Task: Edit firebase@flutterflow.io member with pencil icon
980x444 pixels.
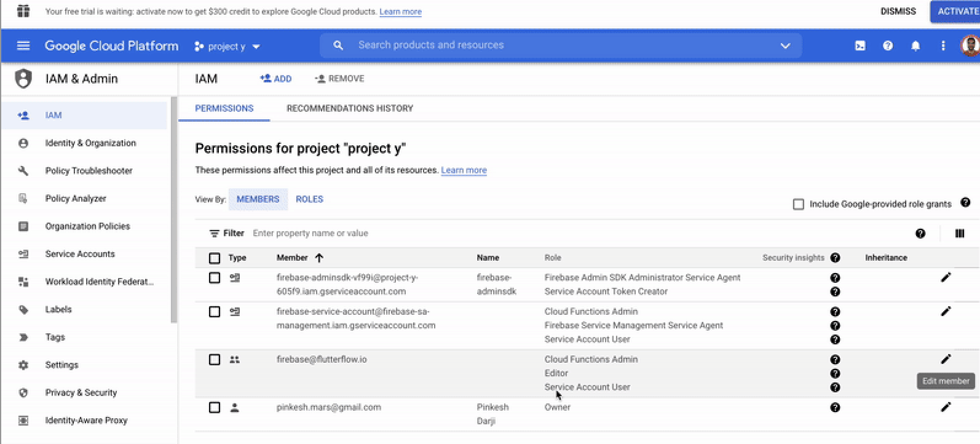Action: 946,359
